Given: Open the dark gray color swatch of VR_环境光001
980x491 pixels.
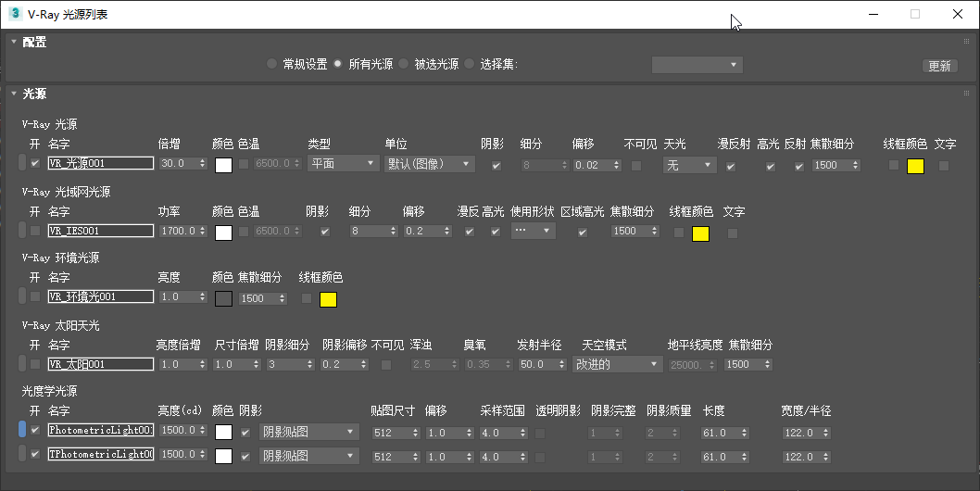Looking at the screenshot, I should point(224,298).
